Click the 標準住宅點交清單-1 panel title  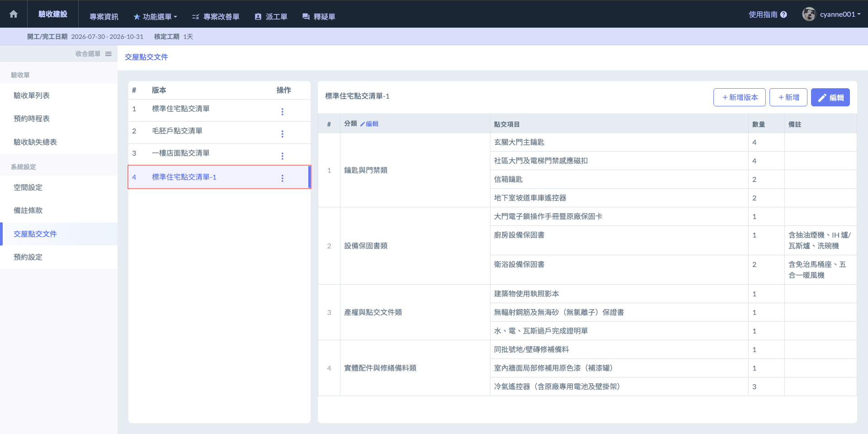[x=357, y=96]
